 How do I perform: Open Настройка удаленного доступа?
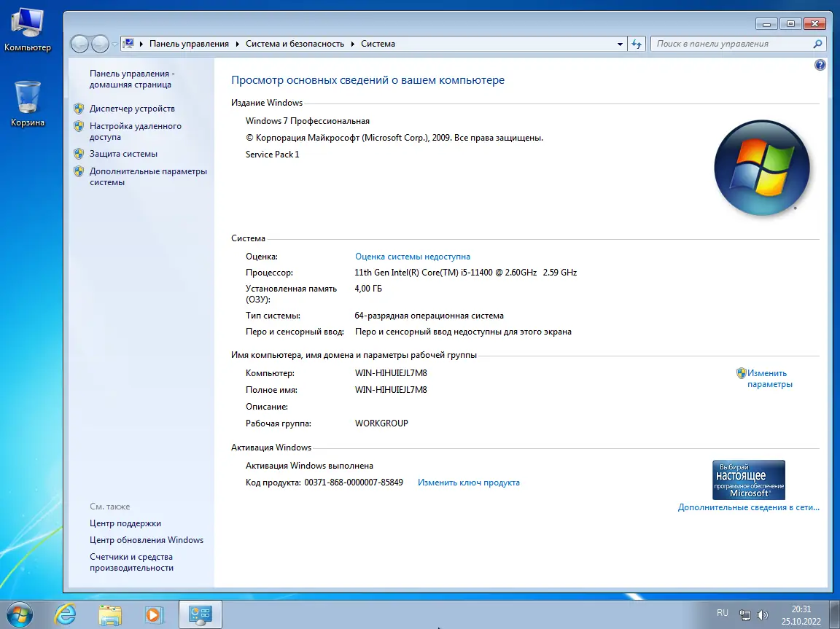[x=135, y=131]
